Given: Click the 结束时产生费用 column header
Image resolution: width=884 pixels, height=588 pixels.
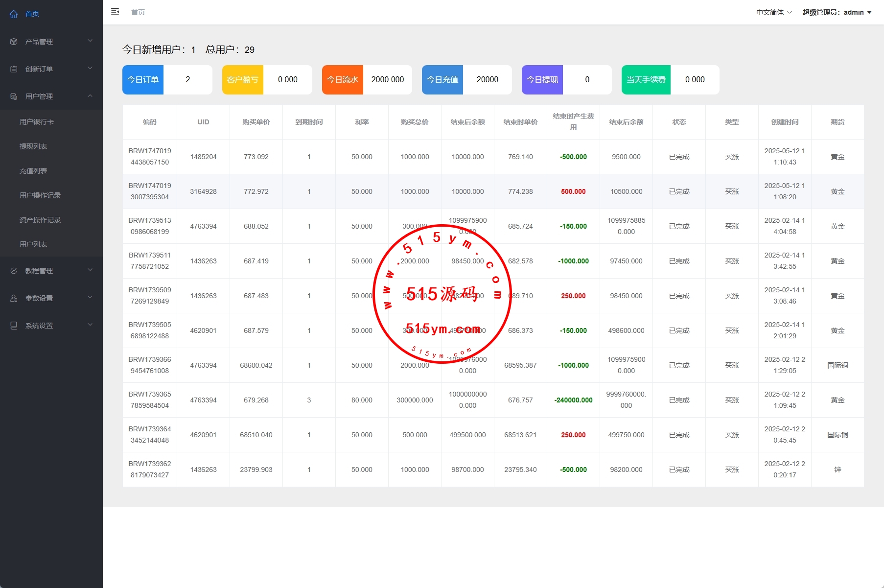Looking at the screenshot, I should pyautogui.click(x=573, y=122).
